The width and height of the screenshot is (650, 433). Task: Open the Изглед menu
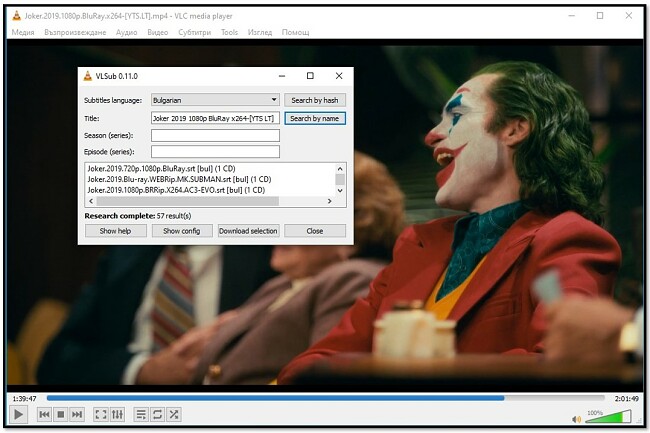click(x=260, y=32)
